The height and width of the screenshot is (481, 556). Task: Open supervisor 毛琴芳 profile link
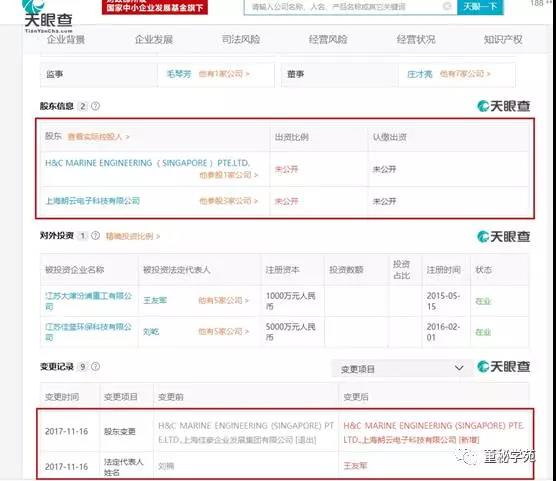tap(179, 74)
